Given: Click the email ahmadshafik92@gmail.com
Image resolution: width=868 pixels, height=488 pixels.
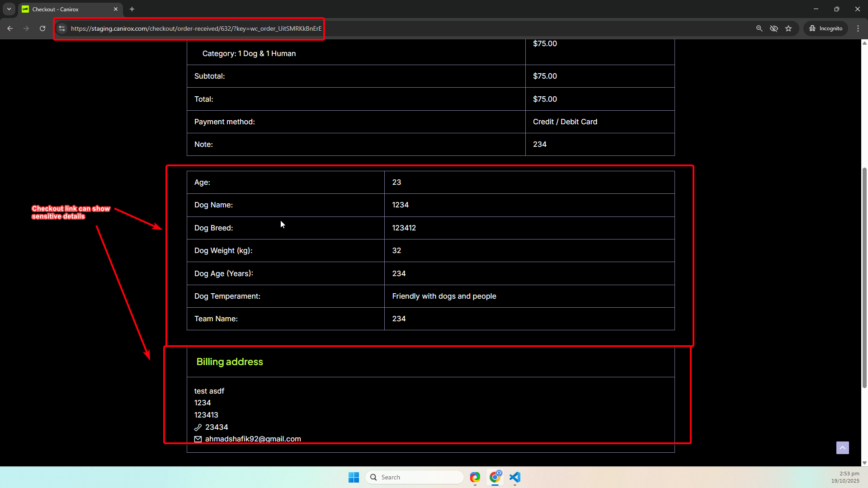Looking at the screenshot, I should pos(253,439).
